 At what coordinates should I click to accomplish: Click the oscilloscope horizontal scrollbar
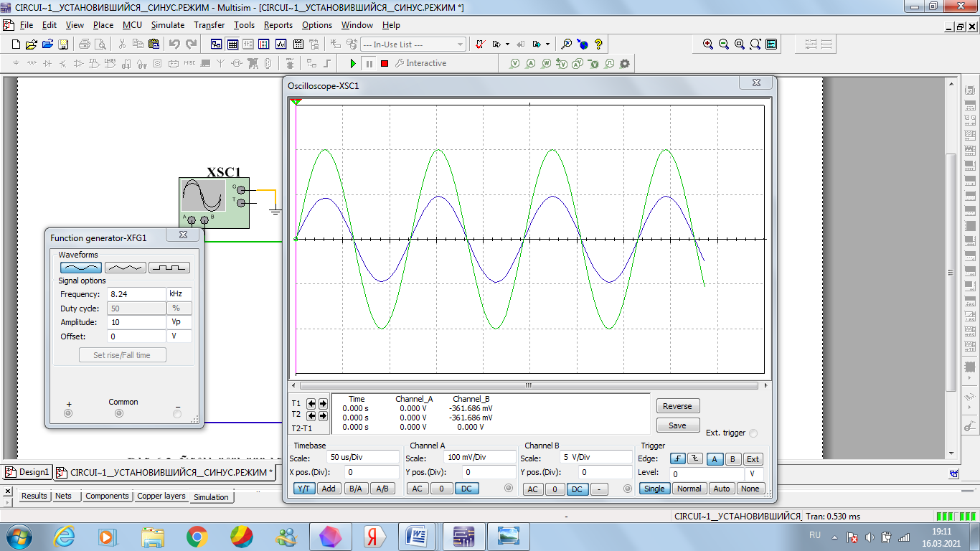529,385
